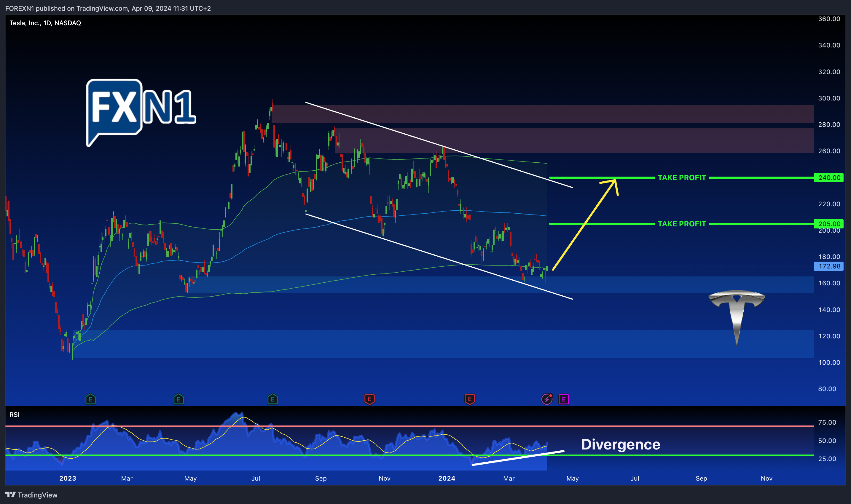Click the lower TAKE PROFIT text

coord(682,224)
